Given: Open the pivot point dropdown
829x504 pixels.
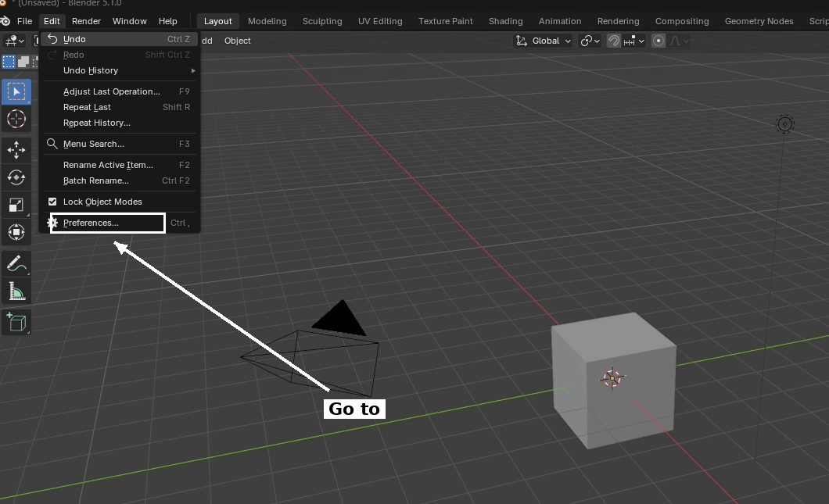Looking at the screenshot, I should 590,41.
